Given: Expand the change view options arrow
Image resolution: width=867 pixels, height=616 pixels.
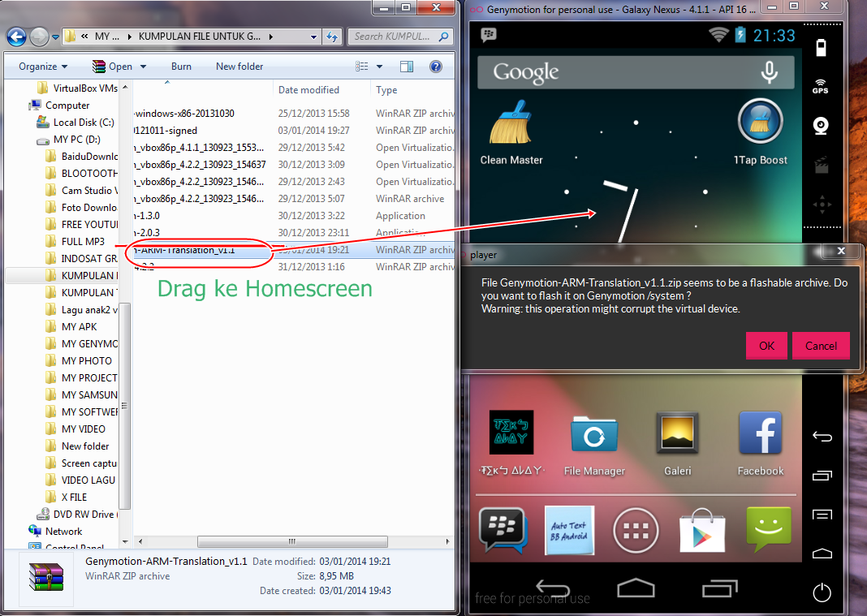Looking at the screenshot, I should coord(379,67).
